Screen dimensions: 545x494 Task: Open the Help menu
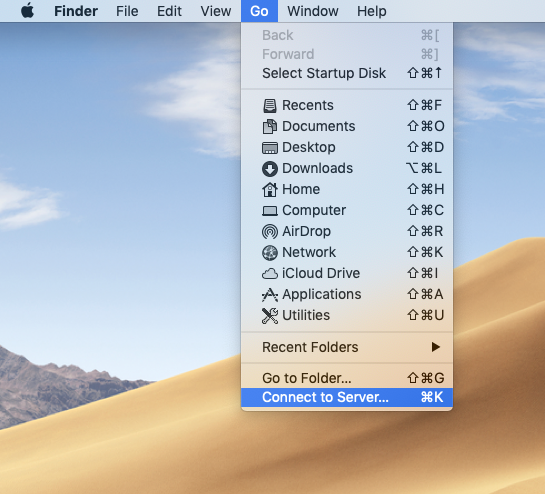click(372, 11)
